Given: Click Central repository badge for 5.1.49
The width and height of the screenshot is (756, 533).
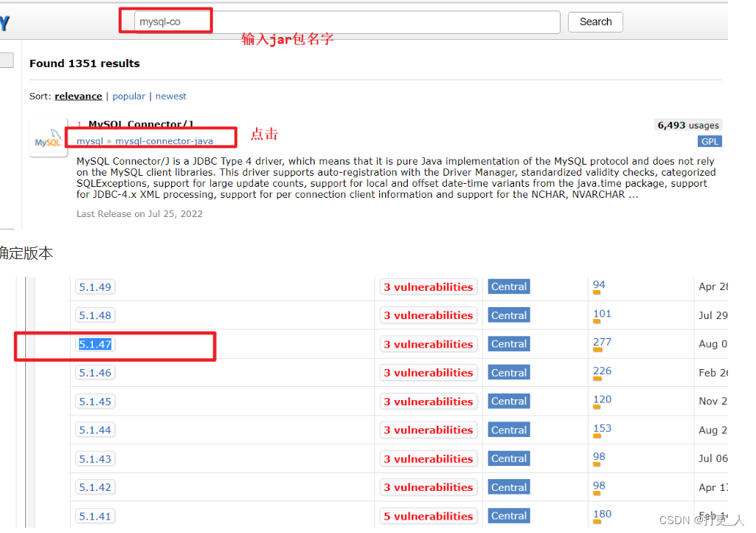Looking at the screenshot, I should pos(509,286).
